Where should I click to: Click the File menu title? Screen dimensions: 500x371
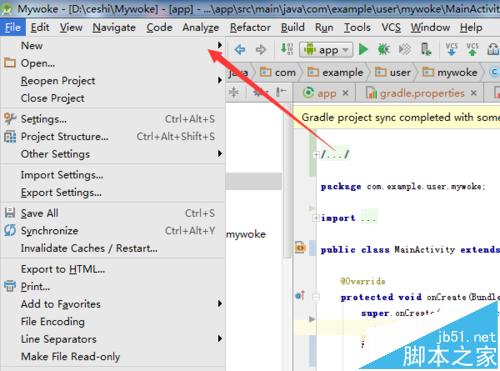pos(13,27)
